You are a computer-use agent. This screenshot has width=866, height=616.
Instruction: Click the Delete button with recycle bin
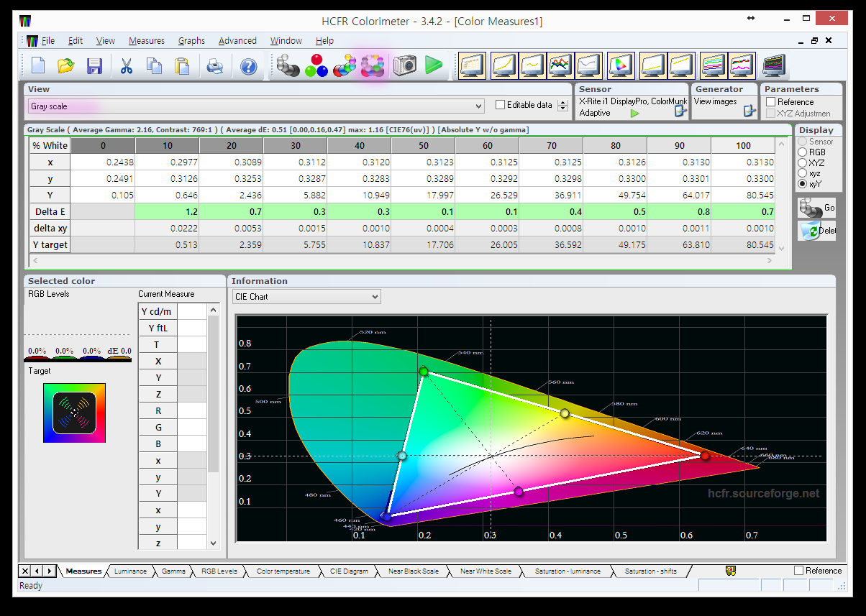click(816, 231)
